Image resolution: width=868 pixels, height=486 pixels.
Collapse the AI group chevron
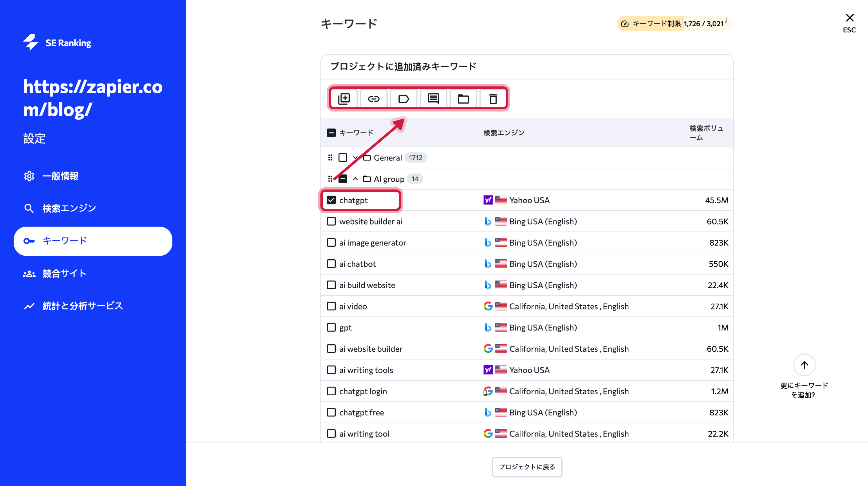point(355,179)
